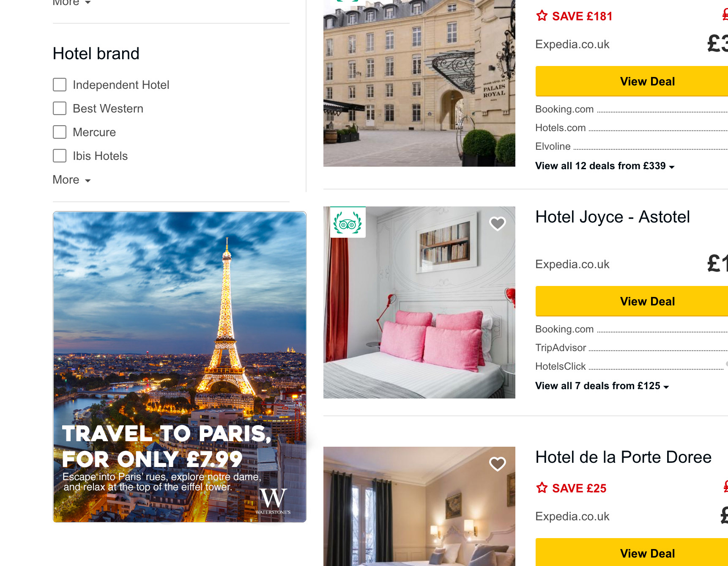728x566 pixels.
Task: Save Hotel de la Porte Doree heart icon
Action: coord(497,464)
